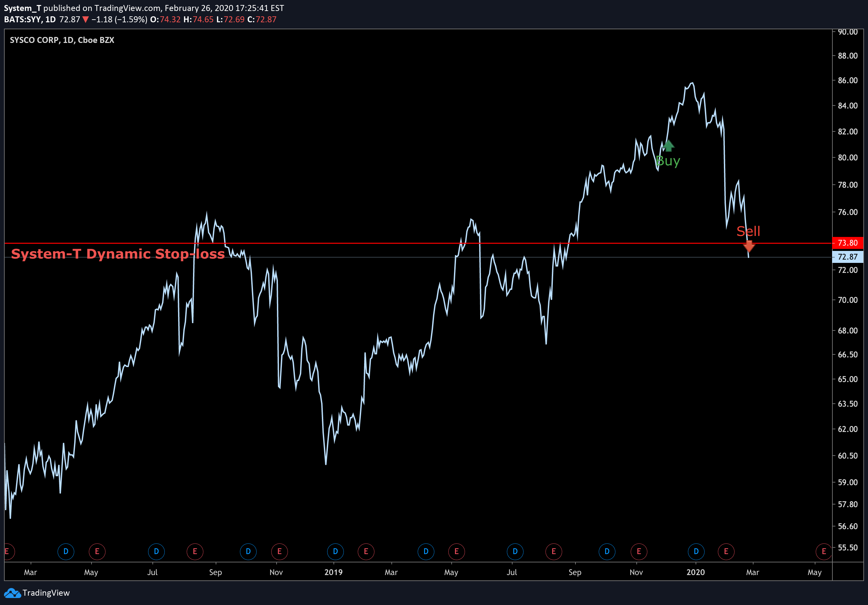The width and height of the screenshot is (868, 605).
Task: Open the TradingView.com link in header
Action: click(x=127, y=8)
